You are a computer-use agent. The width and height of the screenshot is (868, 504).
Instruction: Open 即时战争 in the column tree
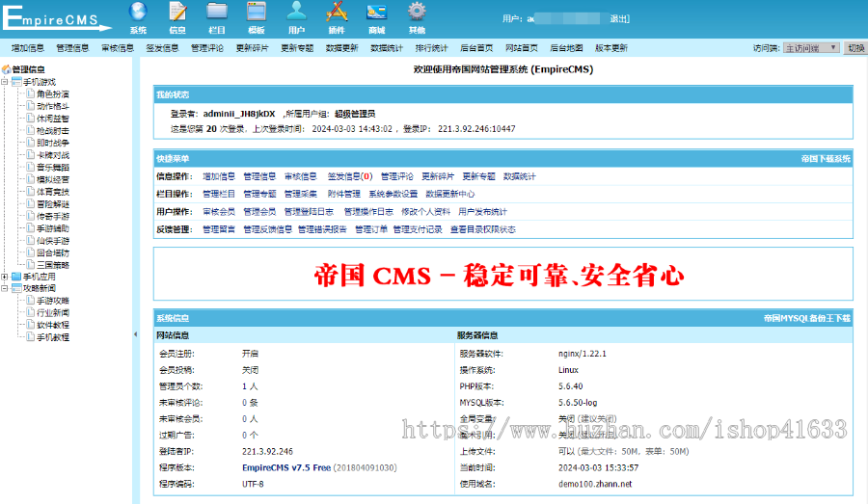53,143
